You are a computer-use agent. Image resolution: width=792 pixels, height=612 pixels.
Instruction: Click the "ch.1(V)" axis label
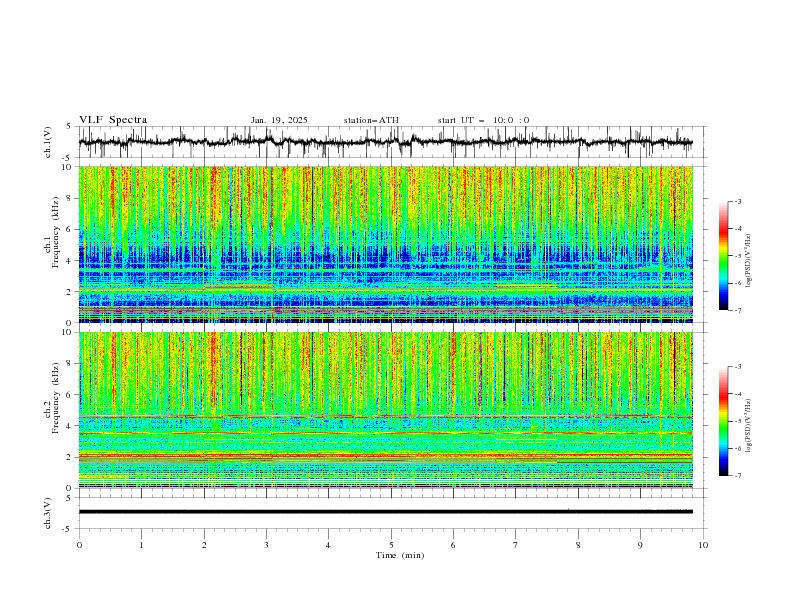point(48,142)
